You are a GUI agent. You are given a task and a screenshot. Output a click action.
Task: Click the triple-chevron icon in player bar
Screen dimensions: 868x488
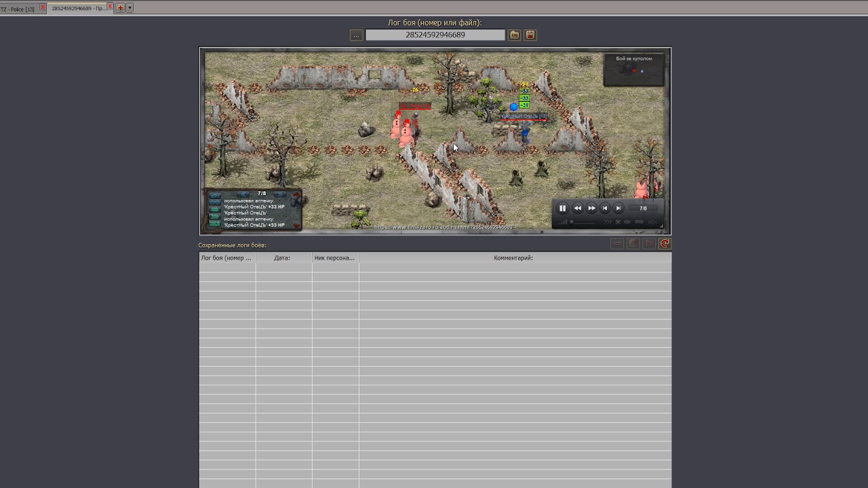(x=608, y=222)
